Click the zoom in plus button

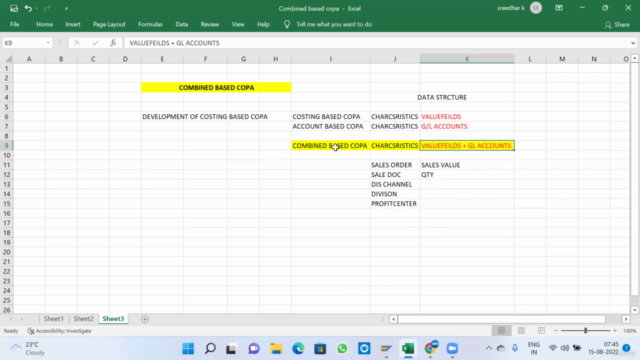coord(615,331)
